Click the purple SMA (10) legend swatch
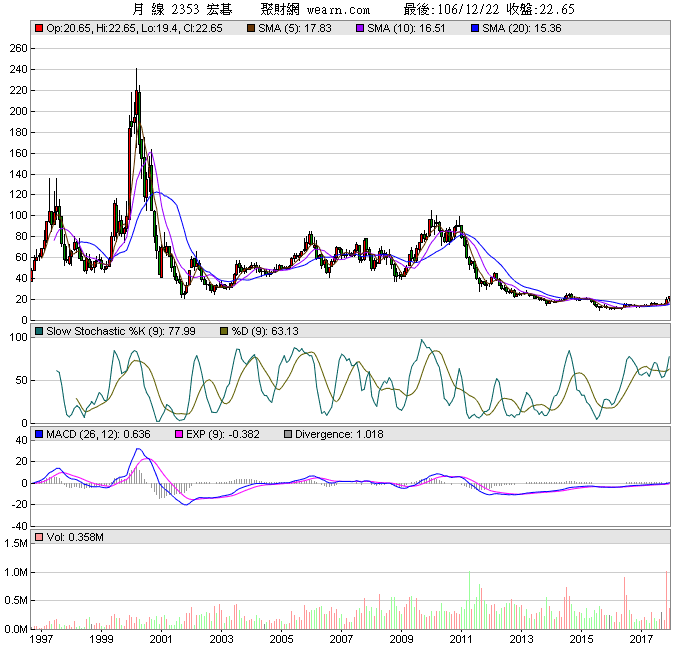This screenshot has width=700, height=650. 360,28
